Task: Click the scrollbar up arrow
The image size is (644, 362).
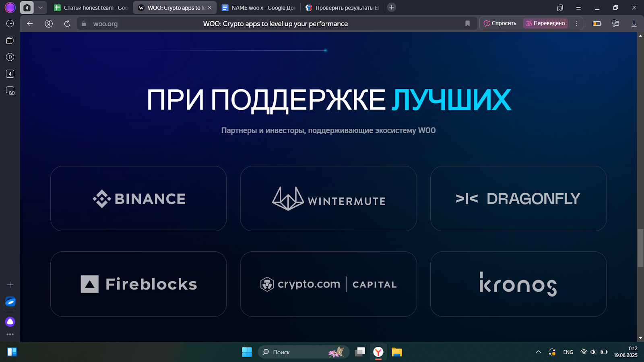Action: click(640, 35)
